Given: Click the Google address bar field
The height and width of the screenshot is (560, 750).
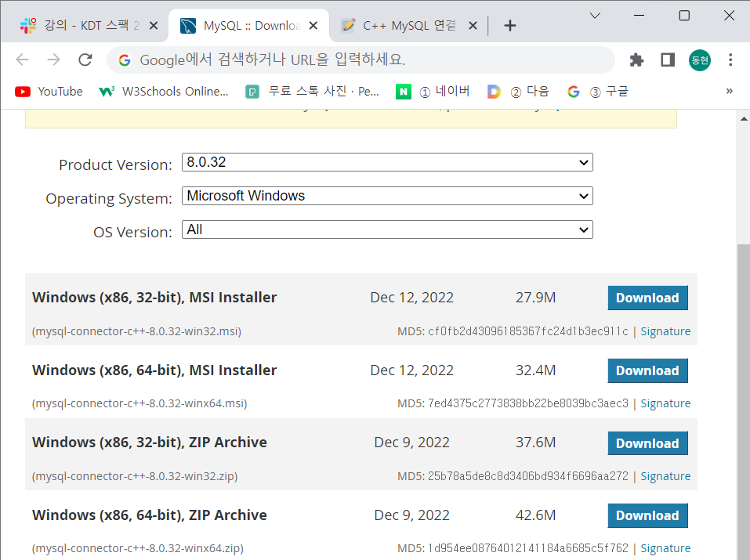Looking at the screenshot, I should (x=361, y=60).
